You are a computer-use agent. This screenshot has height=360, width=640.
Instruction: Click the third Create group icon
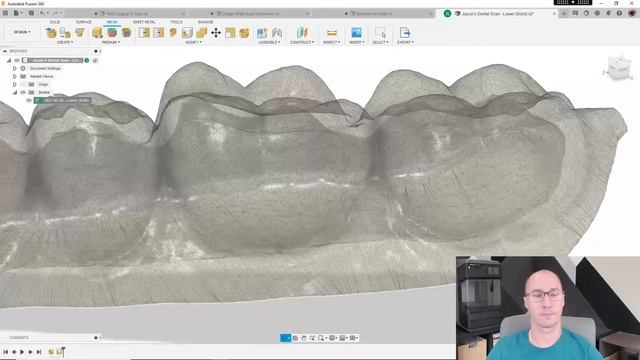[x=80, y=33]
